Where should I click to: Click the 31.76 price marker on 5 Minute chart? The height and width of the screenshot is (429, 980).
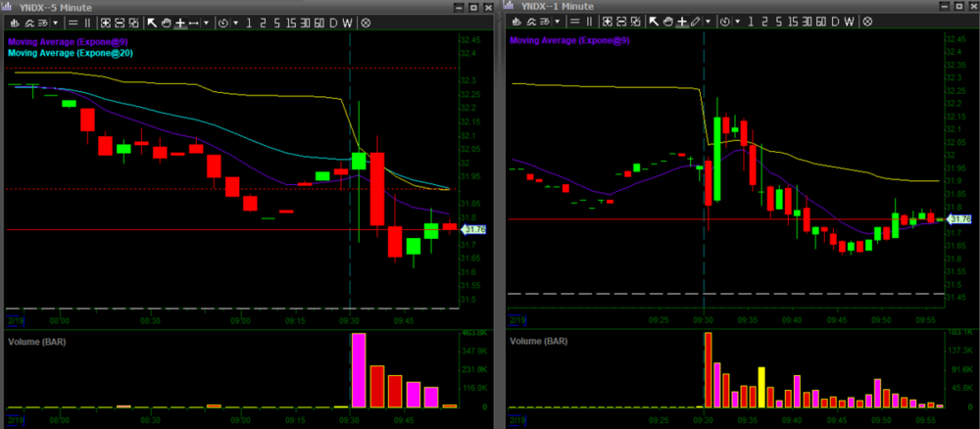(473, 229)
